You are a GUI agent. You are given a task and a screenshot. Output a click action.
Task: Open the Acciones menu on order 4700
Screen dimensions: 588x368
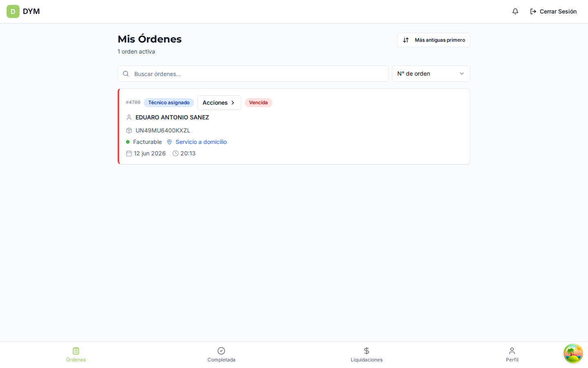click(x=219, y=103)
